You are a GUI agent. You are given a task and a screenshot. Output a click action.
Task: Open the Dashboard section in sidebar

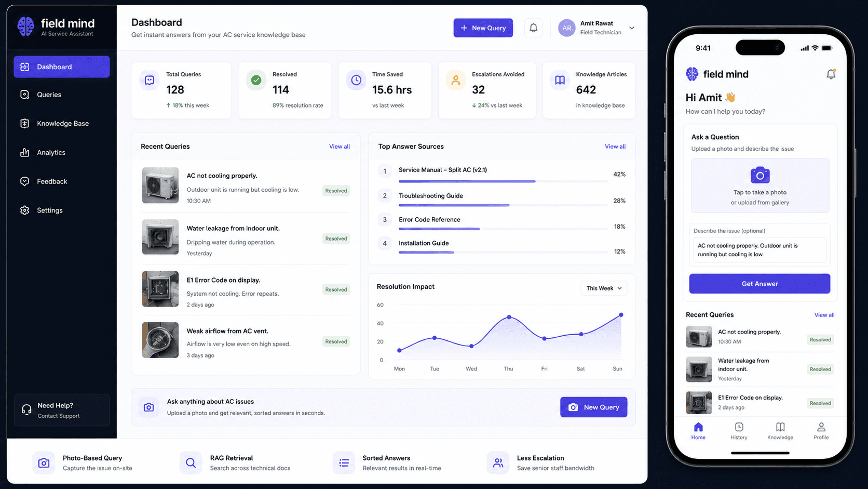[x=62, y=67]
